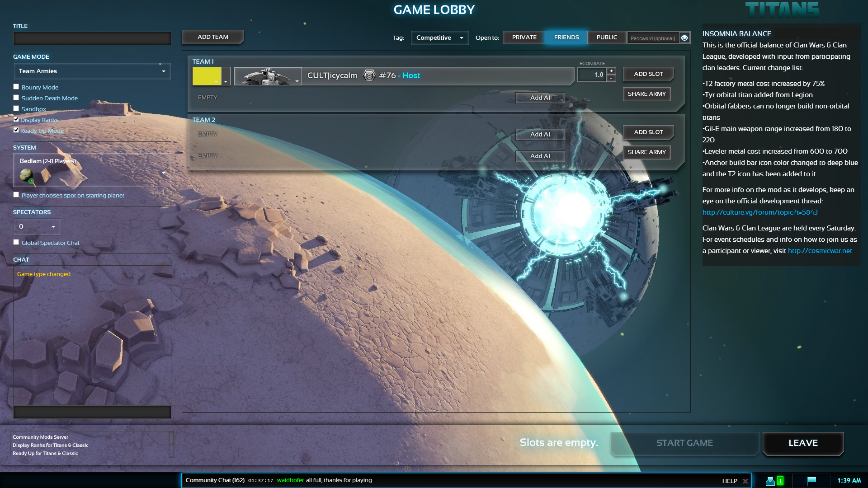Viewport: 868px width, 488px height.
Task: Open the cosmicwar.net link
Action: coord(820,251)
